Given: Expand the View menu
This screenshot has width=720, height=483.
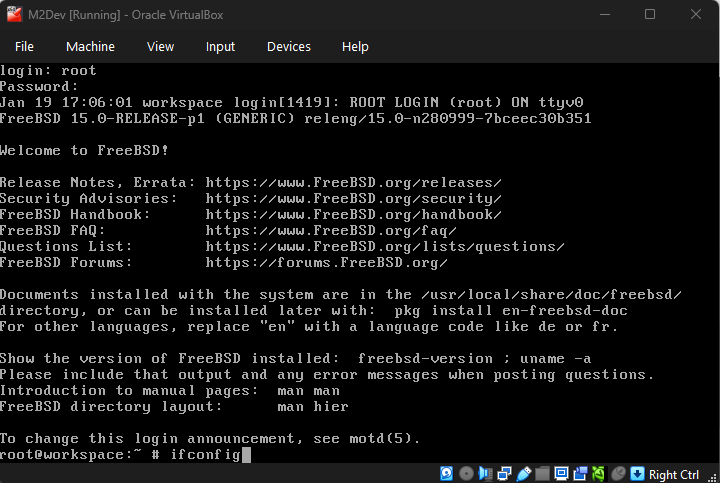Looking at the screenshot, I should [160, 46].
